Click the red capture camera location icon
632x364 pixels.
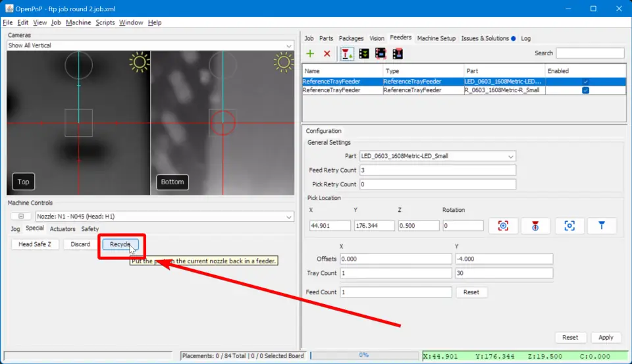coord(503,226)
